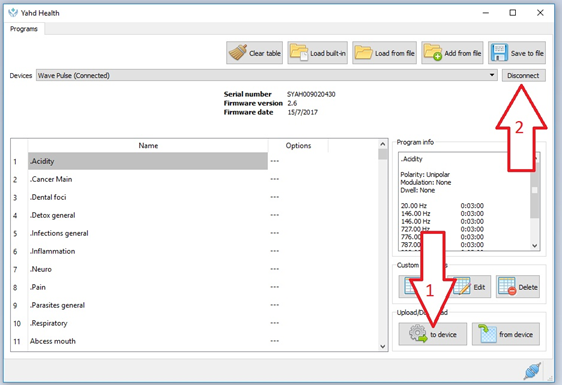This screenshot has height=385, width=562.
Task: Open the Devices dropdown list
Action: point(492,75)
